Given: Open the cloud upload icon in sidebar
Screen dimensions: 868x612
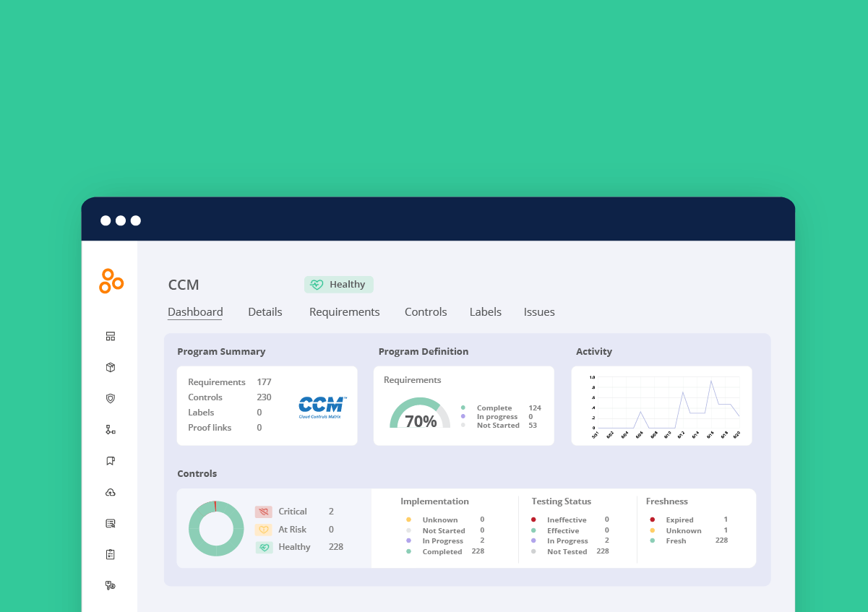Looking at the screenshot, I should pos(111,492).
